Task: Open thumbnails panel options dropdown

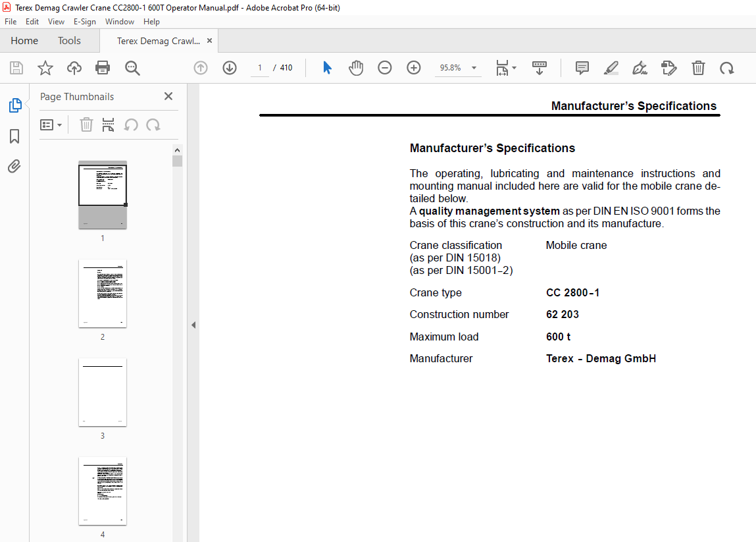Action: 51,125
